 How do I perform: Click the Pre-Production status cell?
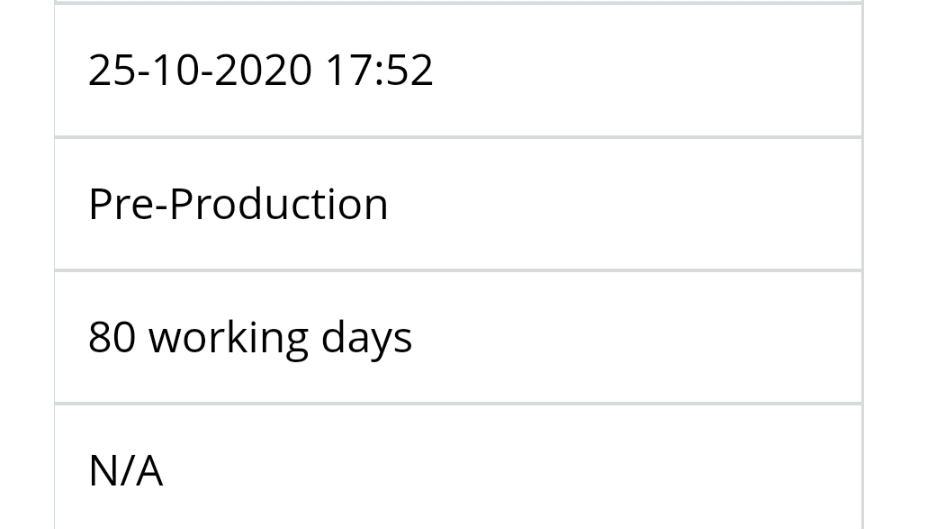pyautogui.click(x=459, y=204)
